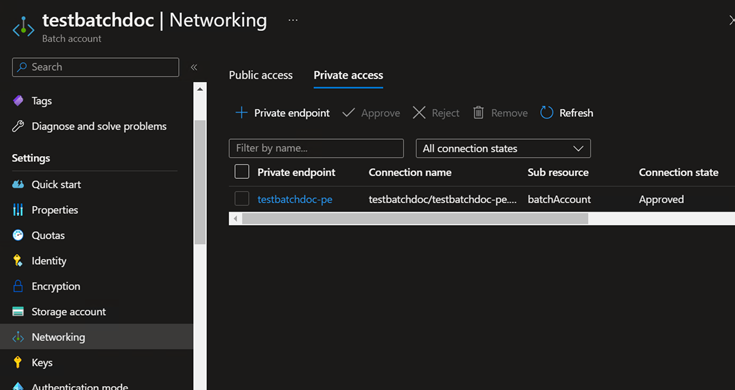Collapse the sidebar with double chevron
Image resolution: width=735 pixels, height=390 pixels.
(x=194, y=67)
